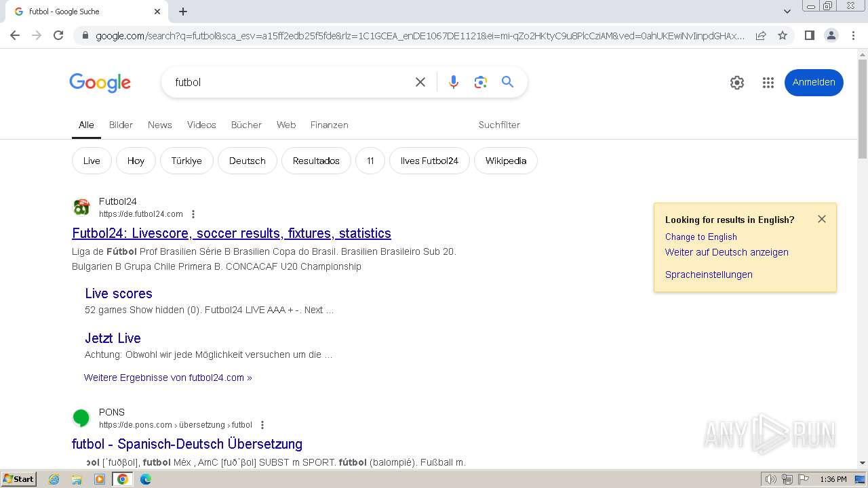Screen dimensions: 868x488
Task: View site information lock icon
Action: coord(85,35)
